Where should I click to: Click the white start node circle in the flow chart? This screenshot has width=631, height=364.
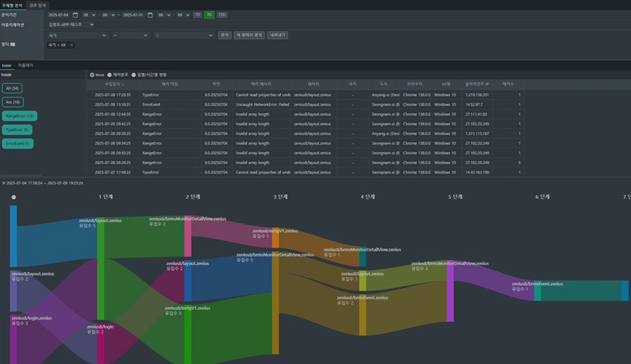(14, 197)
